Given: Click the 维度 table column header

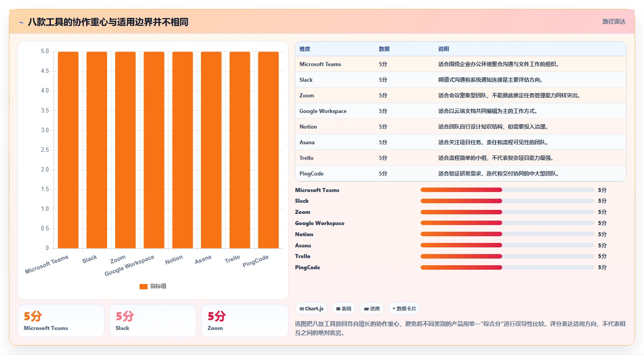Looking at the screenshot, I should (x=305, y=49).
